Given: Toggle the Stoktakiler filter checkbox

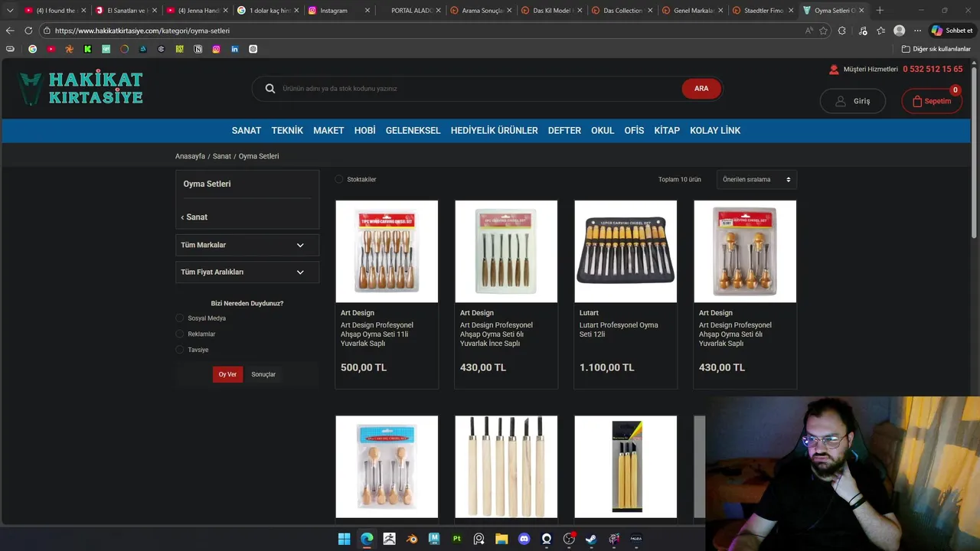Looking at the screenshot, I should click(x=339, y=179).
